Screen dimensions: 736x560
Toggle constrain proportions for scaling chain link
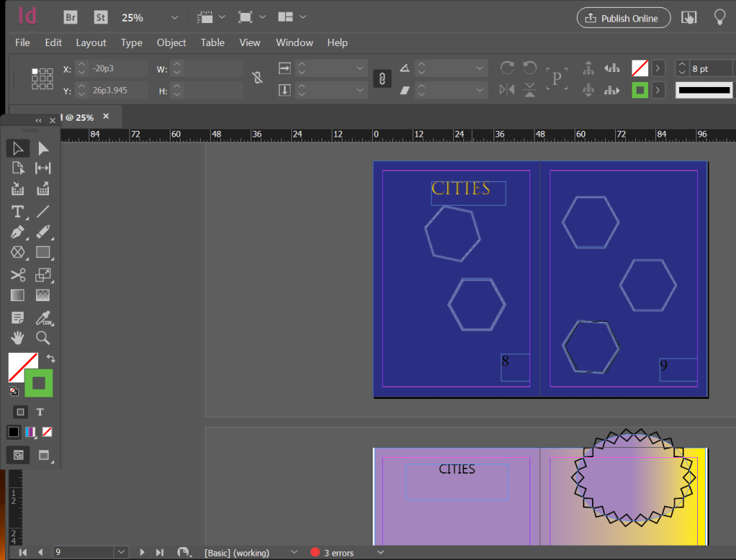point(382,78)
